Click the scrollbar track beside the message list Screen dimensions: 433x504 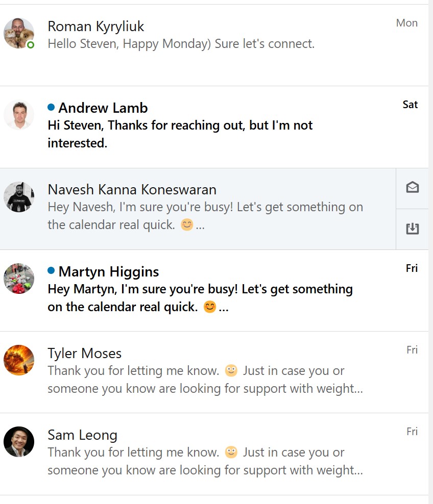(431, 252)
